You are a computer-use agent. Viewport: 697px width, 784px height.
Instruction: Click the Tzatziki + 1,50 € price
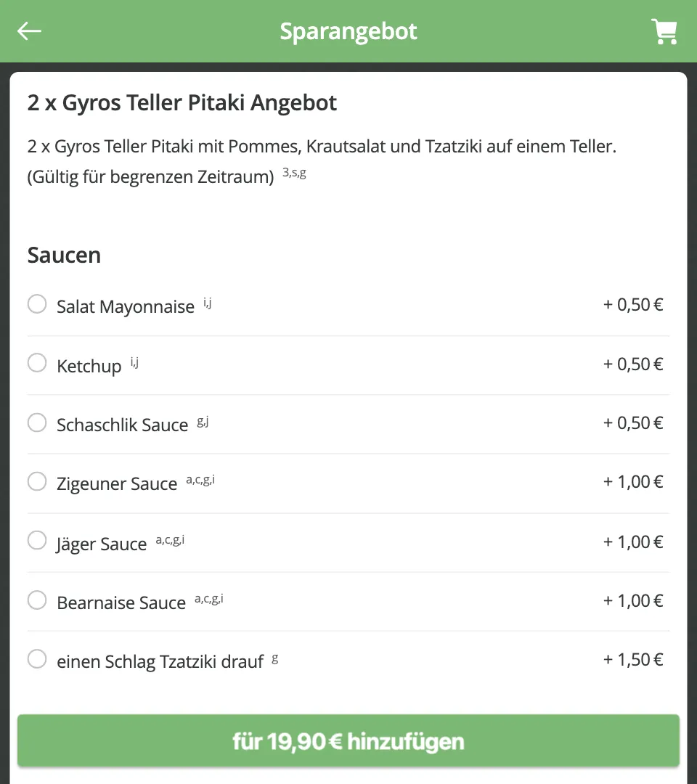(x=633, y=659)
